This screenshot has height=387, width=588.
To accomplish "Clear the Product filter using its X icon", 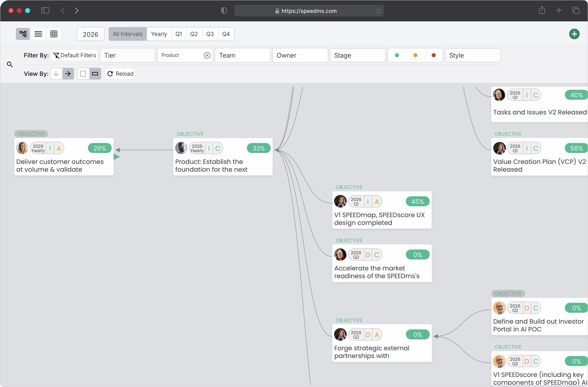I will click(207, 55).
